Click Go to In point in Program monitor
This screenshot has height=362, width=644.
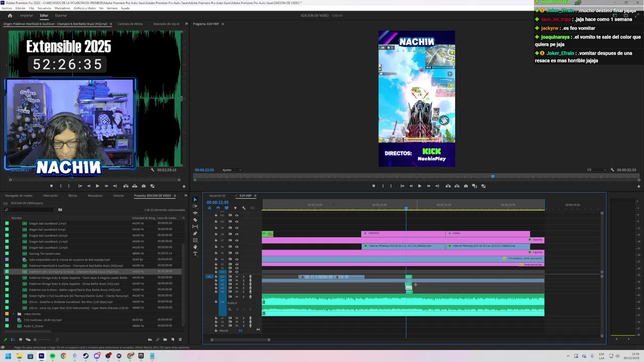[402, 186]
